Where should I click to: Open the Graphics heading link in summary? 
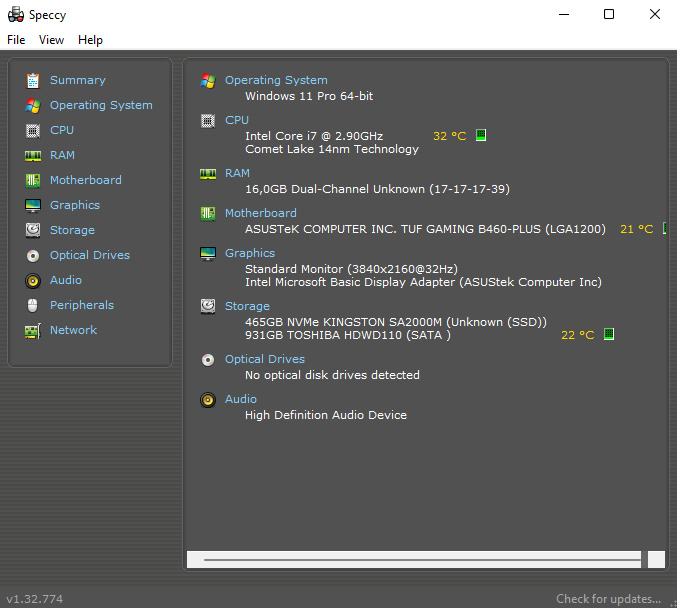point(250,253)
